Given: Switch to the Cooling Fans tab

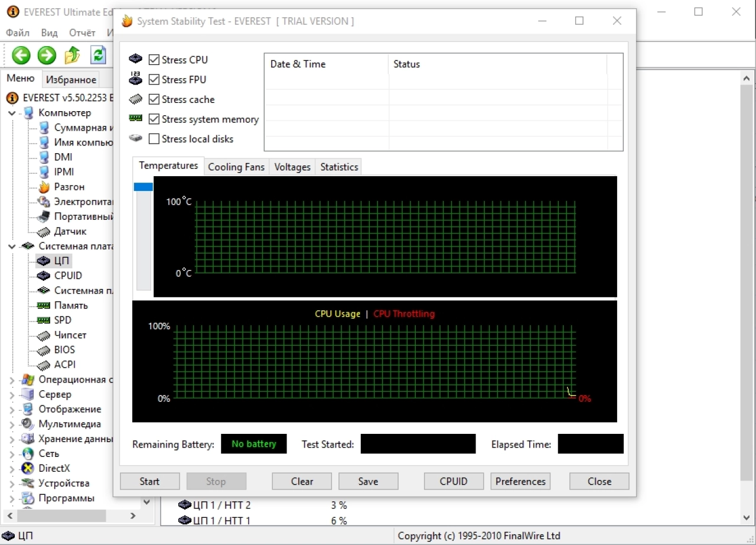Looking at the screenshot, I should coord(236,167).
